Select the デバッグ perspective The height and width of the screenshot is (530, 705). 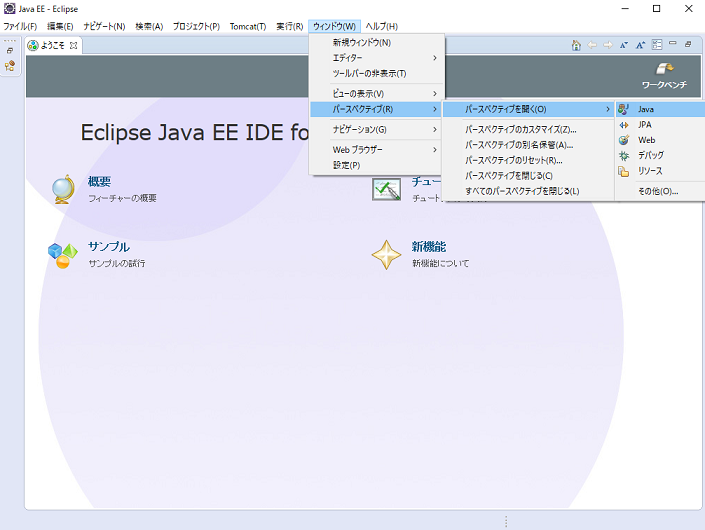click(660, 156)
